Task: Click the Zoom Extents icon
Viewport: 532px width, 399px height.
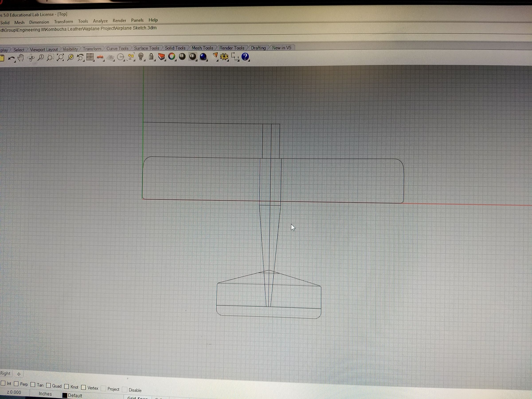Action: (x=60, y=57)
